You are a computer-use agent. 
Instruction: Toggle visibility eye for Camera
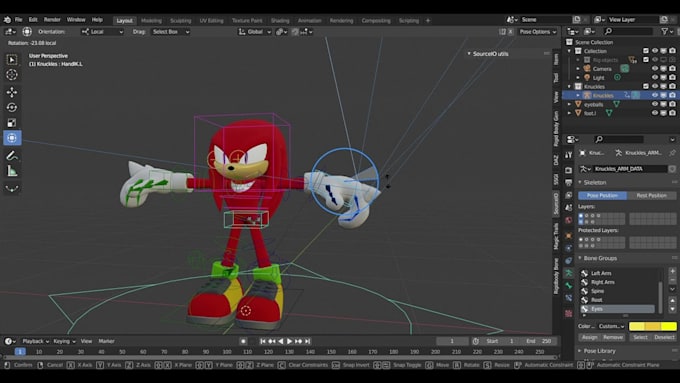(655, 69)
